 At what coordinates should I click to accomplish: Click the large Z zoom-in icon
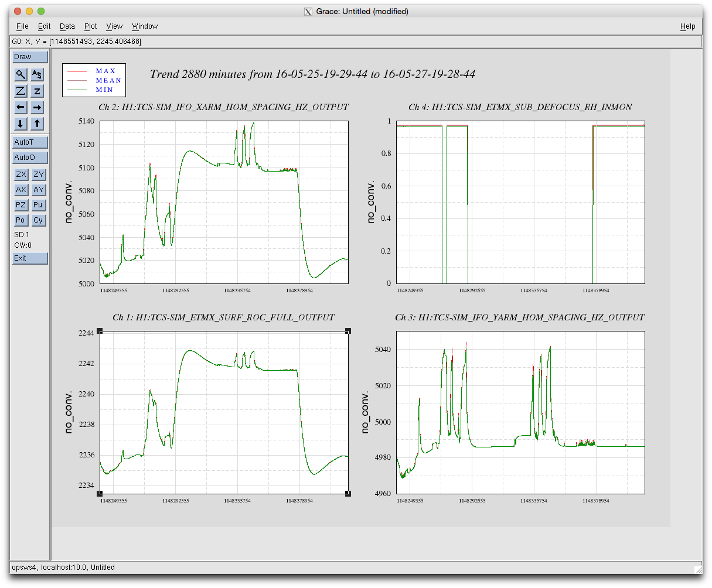(21, 91)
